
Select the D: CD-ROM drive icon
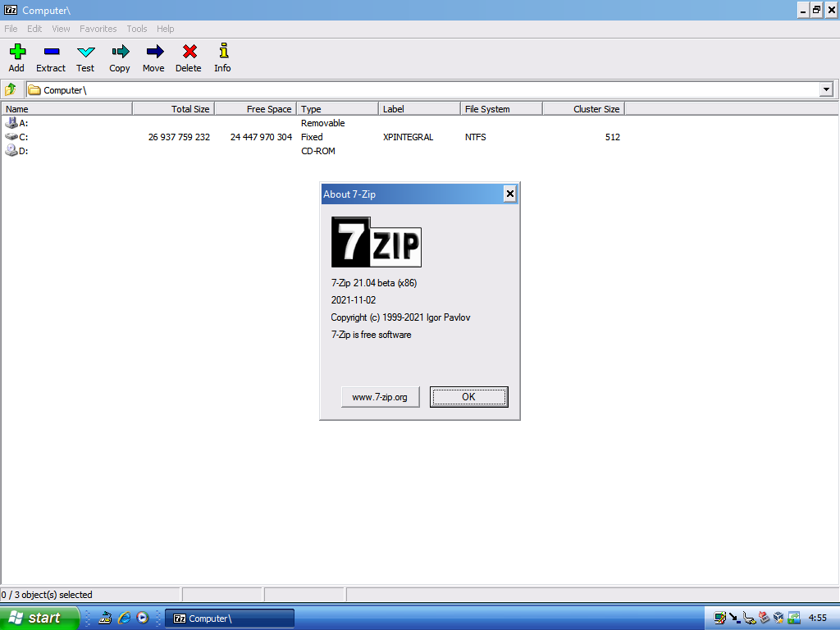(11, 151)
